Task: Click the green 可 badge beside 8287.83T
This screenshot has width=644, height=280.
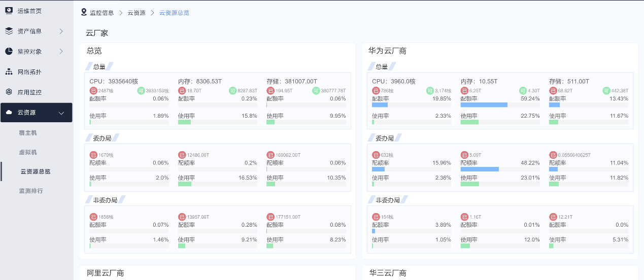Action: coord(232,91)
